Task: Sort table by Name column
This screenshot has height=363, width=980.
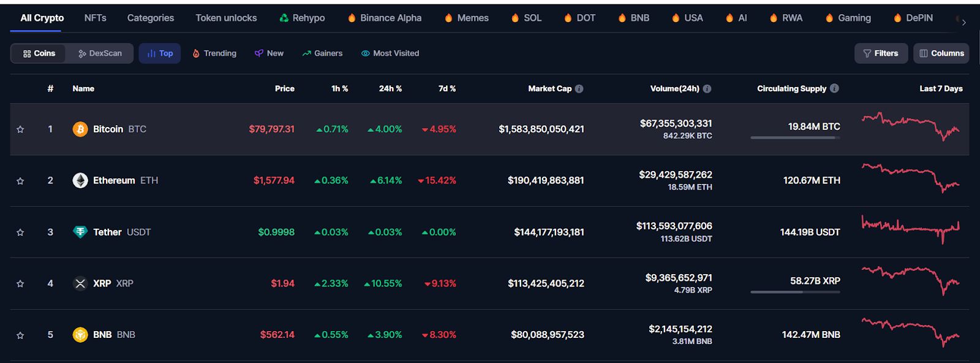Action: [83, 89]
